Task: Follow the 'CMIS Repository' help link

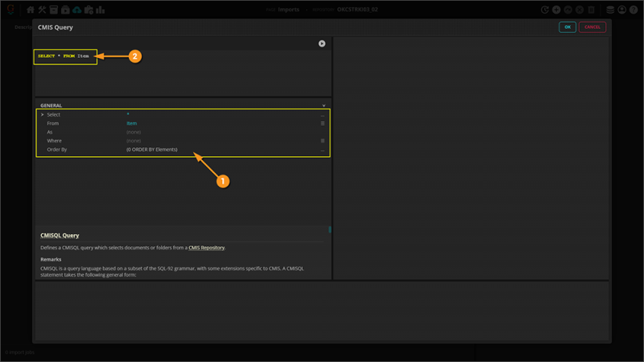Action: [207, 248]
